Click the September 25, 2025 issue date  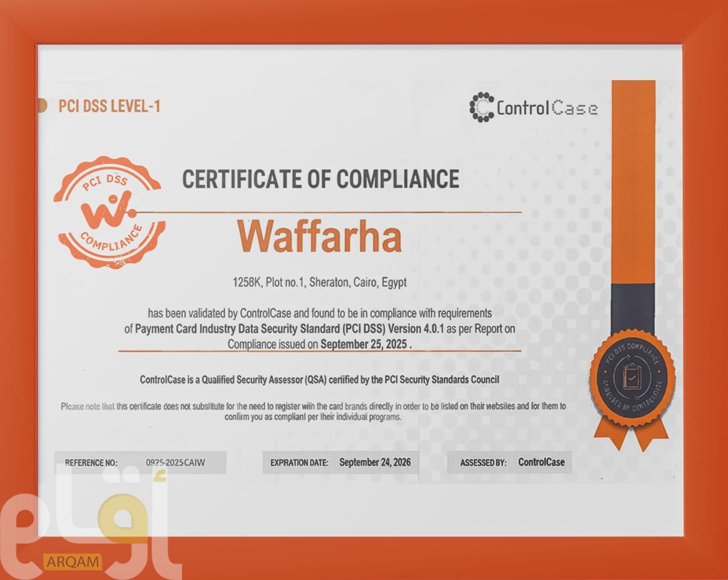click(x=363, y=344)
